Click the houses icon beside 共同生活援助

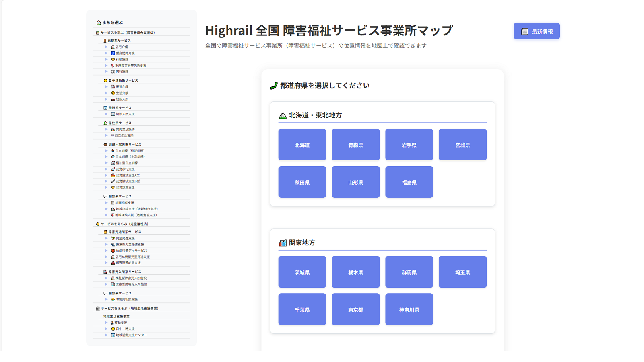click(x=113, y=130)
